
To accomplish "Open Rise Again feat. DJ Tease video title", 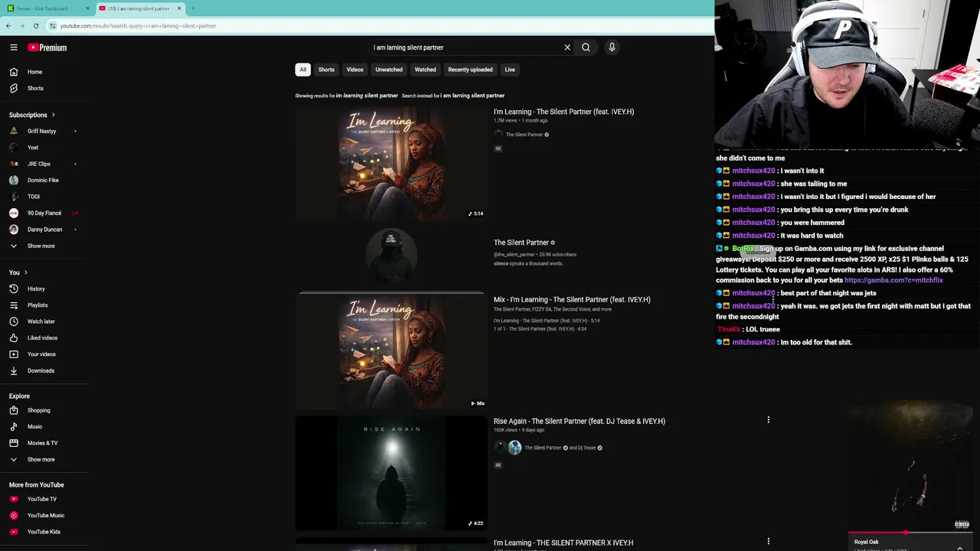I will 579,421.
